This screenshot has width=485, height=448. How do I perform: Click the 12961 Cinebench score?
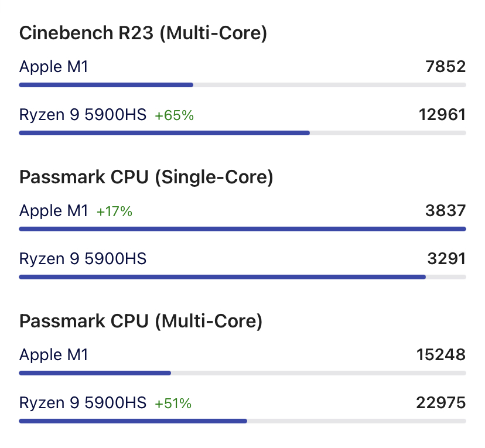(x=442, y=115)
